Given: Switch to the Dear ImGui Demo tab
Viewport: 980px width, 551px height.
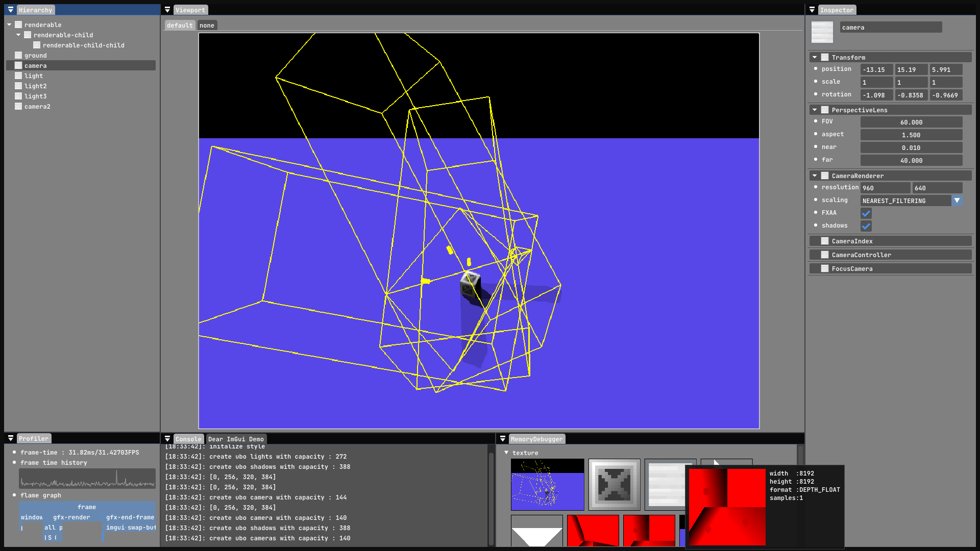Looking at the screenshot, I should [x=236, y=439].
